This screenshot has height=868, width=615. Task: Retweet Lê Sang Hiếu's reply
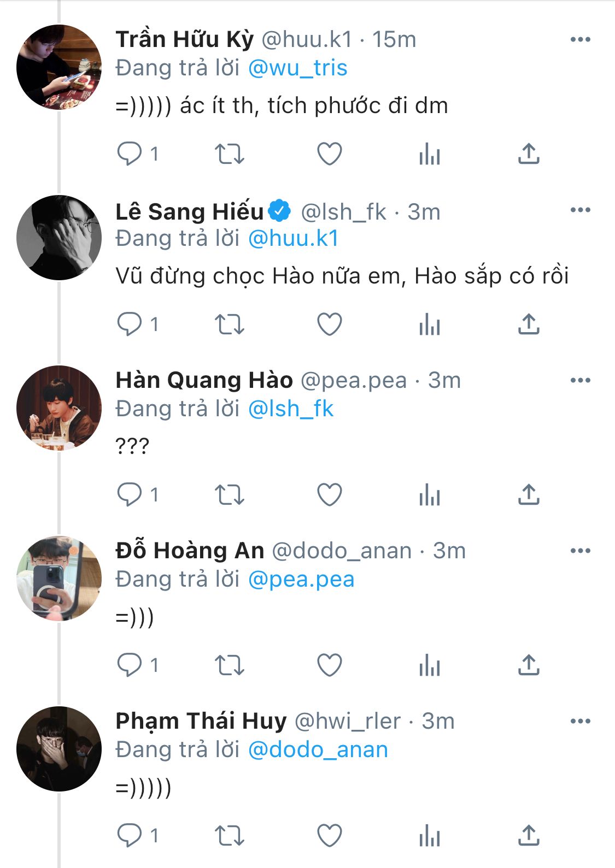(229, 324)
